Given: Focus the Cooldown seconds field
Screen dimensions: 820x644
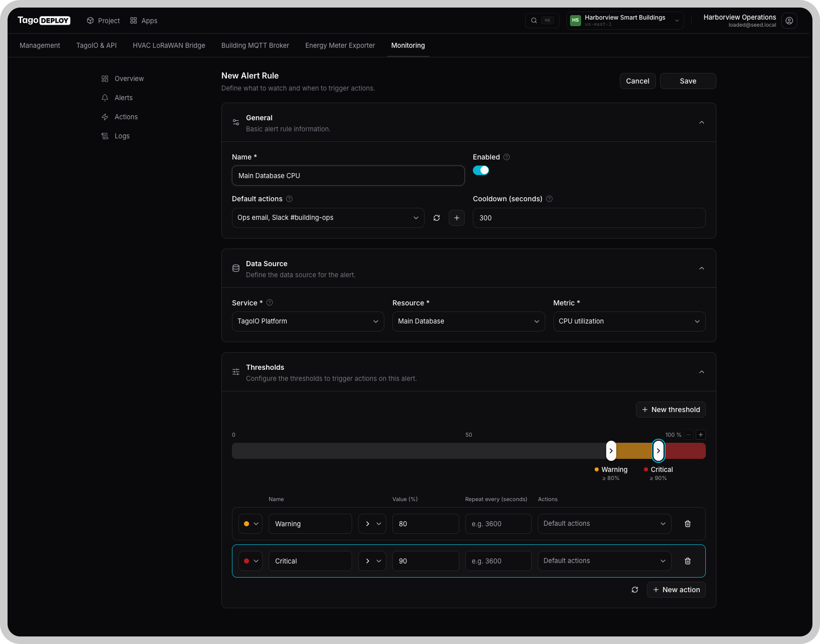Looking at the screenshot, I should click(x=589, y=218).
